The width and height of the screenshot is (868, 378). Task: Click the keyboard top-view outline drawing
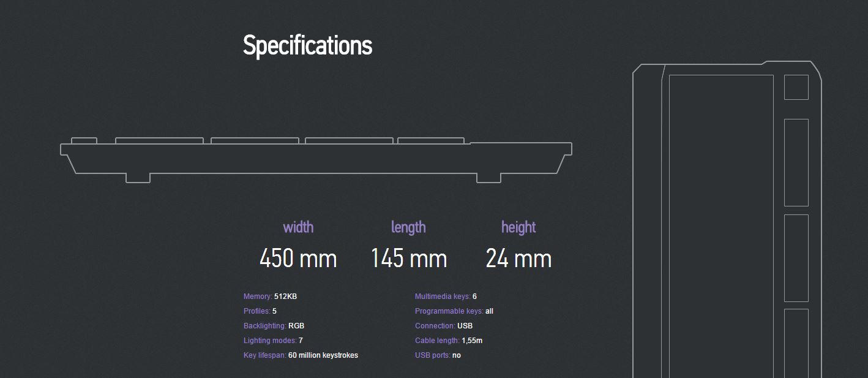[727, 219]
